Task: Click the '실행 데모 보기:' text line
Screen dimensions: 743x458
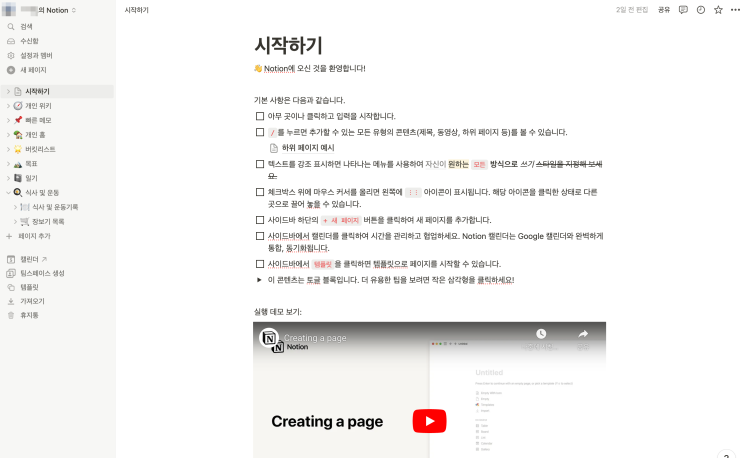Action: coord(278,312)
